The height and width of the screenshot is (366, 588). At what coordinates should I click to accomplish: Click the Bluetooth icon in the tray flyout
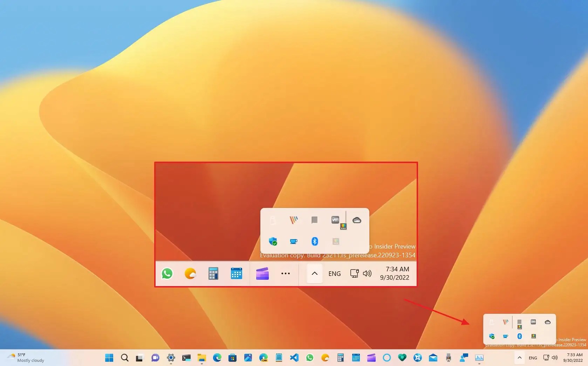pyautogui.click(x=314, y=241)
